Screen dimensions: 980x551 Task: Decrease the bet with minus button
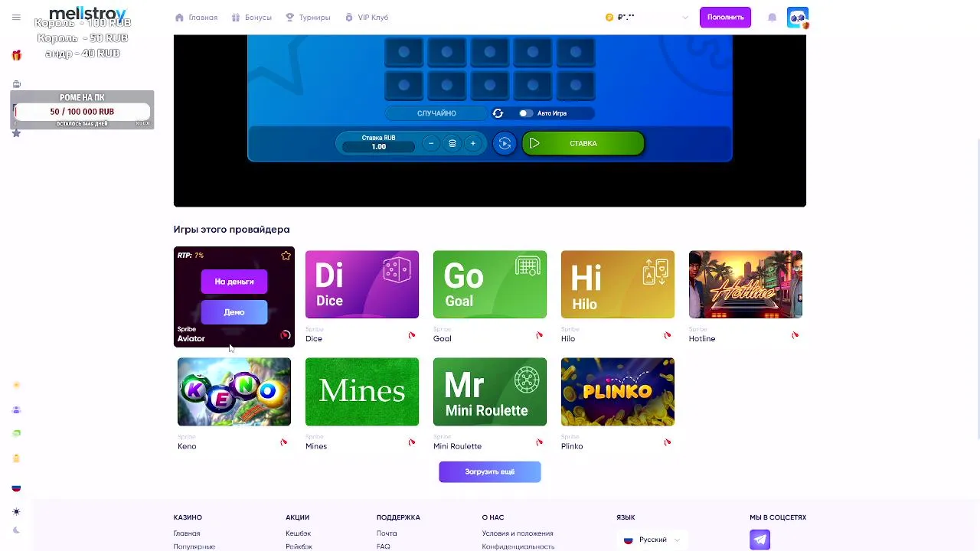click(x=431, y=143)
